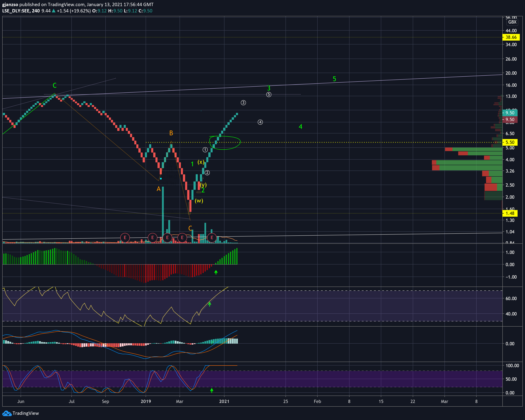Click the 44.00 price axis label
This screenshot has width=525, height=420.
pos(511,31)
